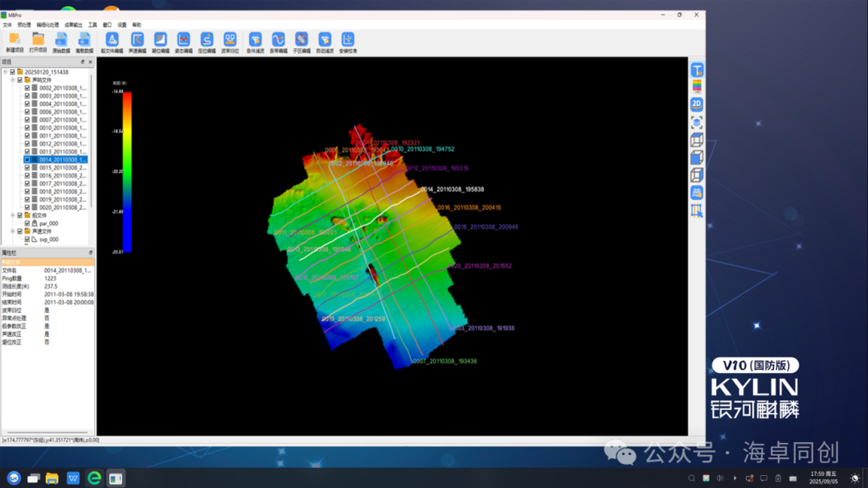Click the 新建项目 (New Project) toolbar icon
This screenshot has width=868, height=488.
[x=14, y=41]
